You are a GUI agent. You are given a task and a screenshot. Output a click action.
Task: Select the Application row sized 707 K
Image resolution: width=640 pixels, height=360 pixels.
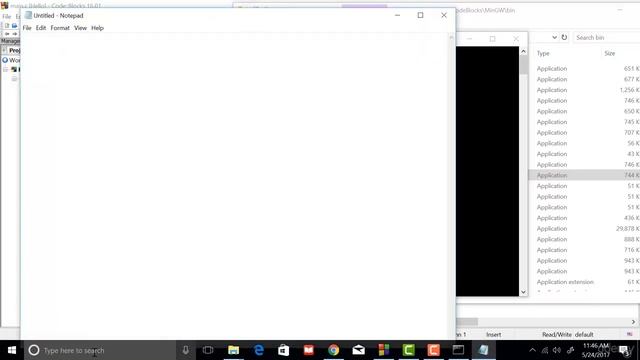point(584,132)
